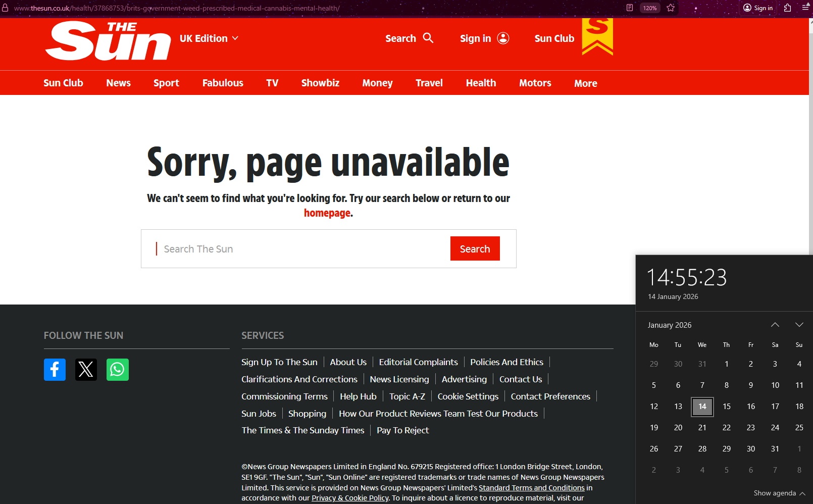The height and width of the screenshot is (504, 813).
Task: Open the Pay To Reject link
Action: (x=403, y=430)
